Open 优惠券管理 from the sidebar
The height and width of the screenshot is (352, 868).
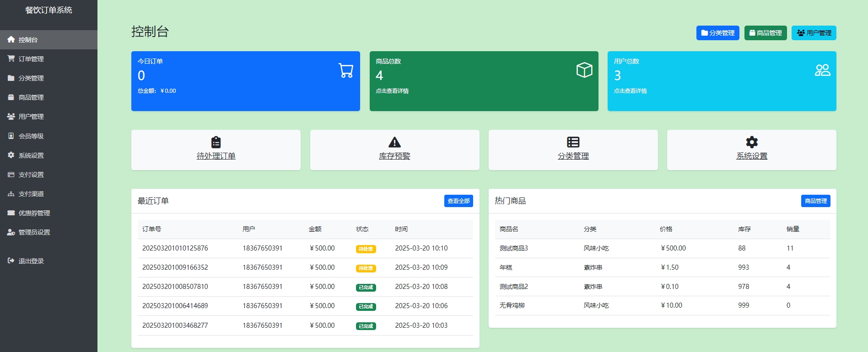point(34,213)
